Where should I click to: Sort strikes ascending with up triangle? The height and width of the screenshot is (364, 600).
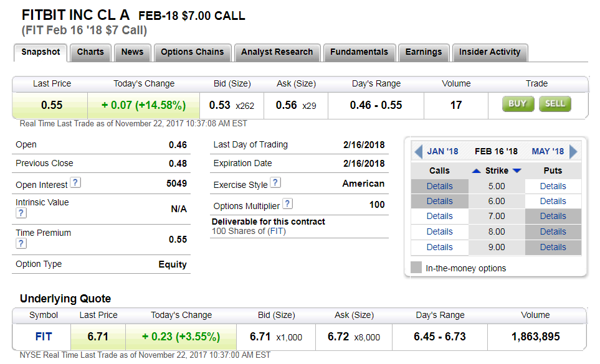[477, 170]
